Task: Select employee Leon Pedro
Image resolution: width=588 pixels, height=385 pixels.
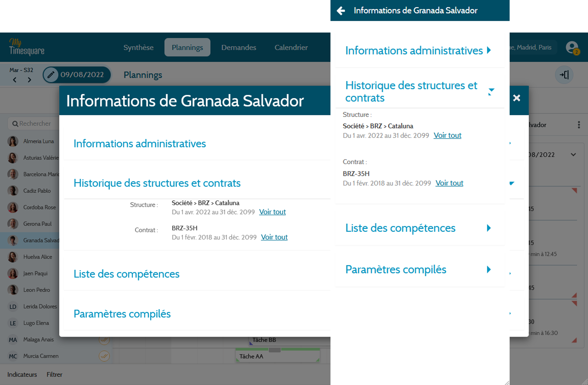Action: [x=30, y=290]
